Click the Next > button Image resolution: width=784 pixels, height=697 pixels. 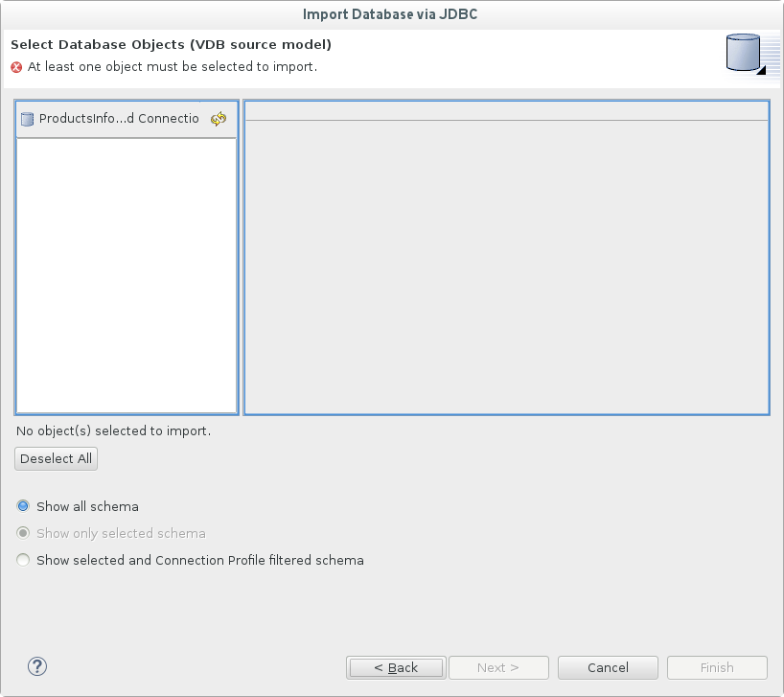(x=498, y=667)
